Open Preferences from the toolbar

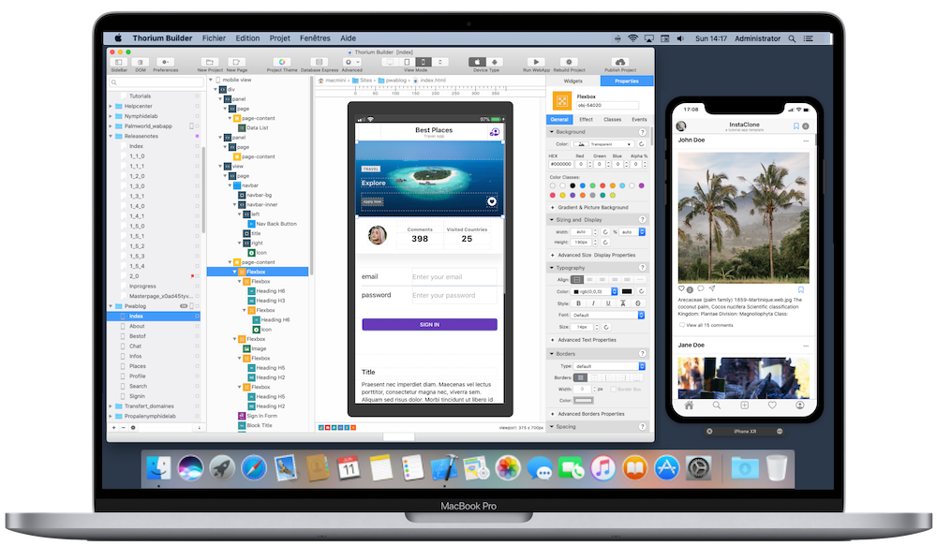point(165,62)
